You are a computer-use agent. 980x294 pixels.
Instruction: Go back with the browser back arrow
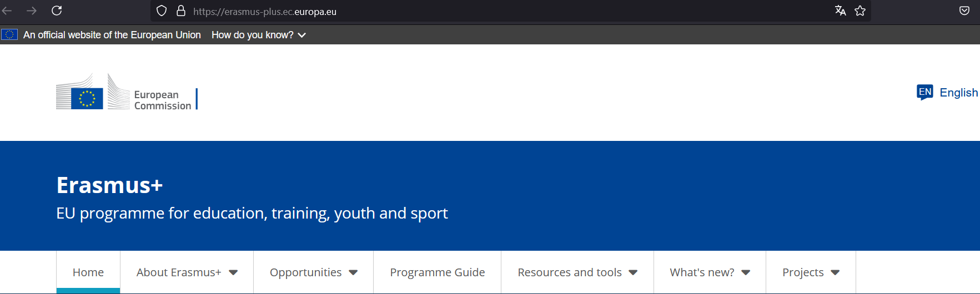[x=7, y=11]
